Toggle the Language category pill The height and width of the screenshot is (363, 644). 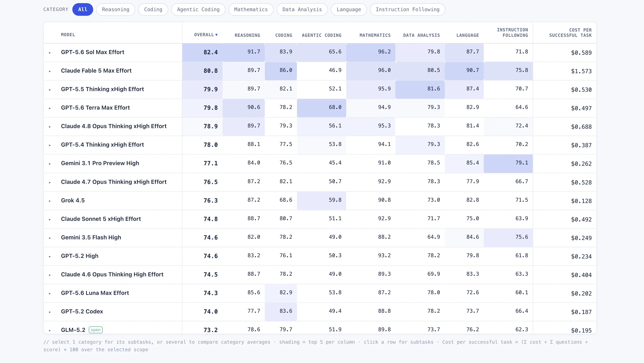pos(349,9)
